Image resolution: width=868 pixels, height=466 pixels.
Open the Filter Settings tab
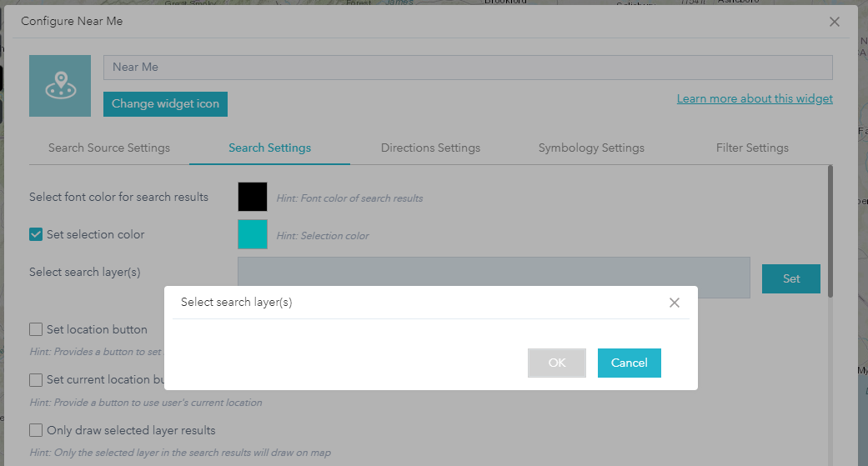tap(752, 148)
